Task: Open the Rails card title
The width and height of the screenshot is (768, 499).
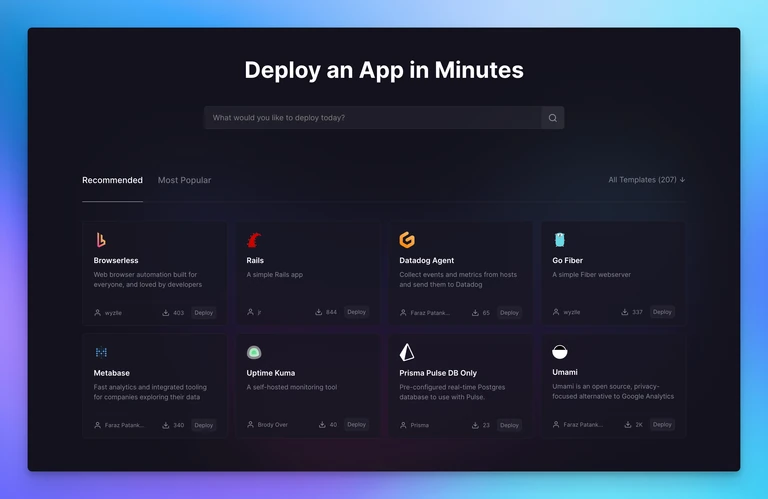Action: (255, 261)
